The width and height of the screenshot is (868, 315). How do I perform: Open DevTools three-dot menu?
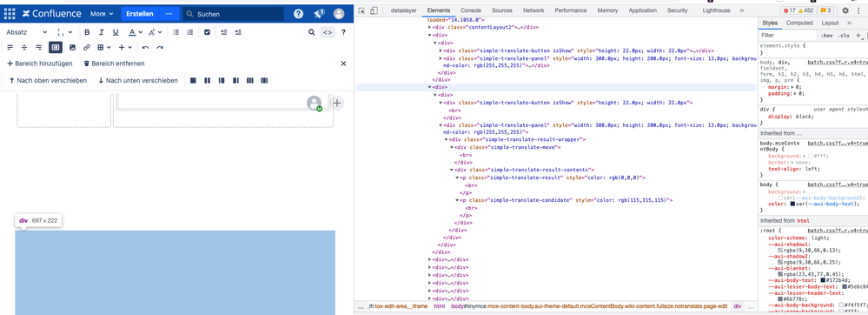tap(858, 10)
